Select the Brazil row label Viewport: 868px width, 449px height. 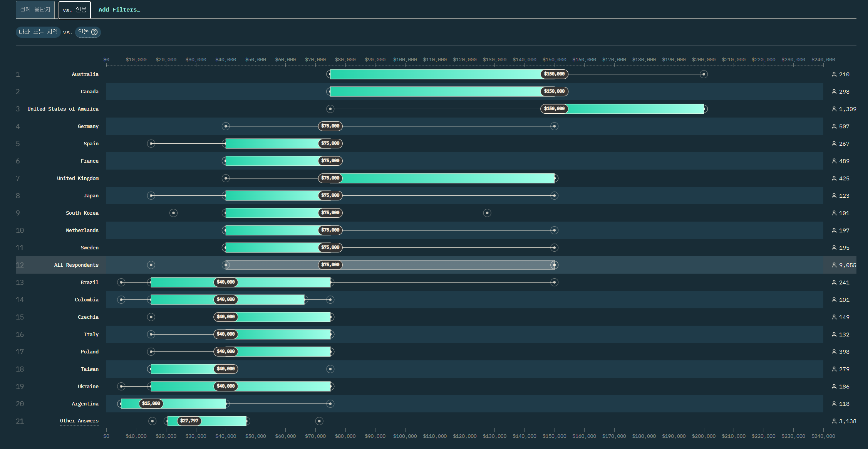[89, 283]
